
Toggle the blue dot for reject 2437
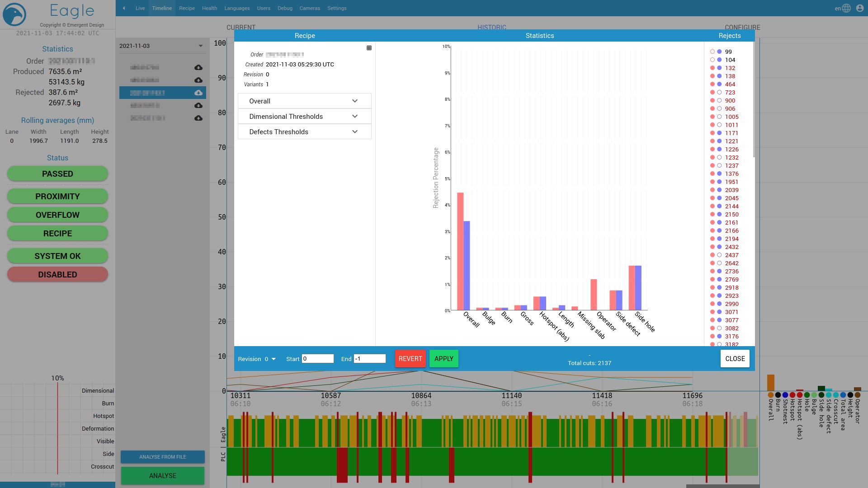point(719,255)
